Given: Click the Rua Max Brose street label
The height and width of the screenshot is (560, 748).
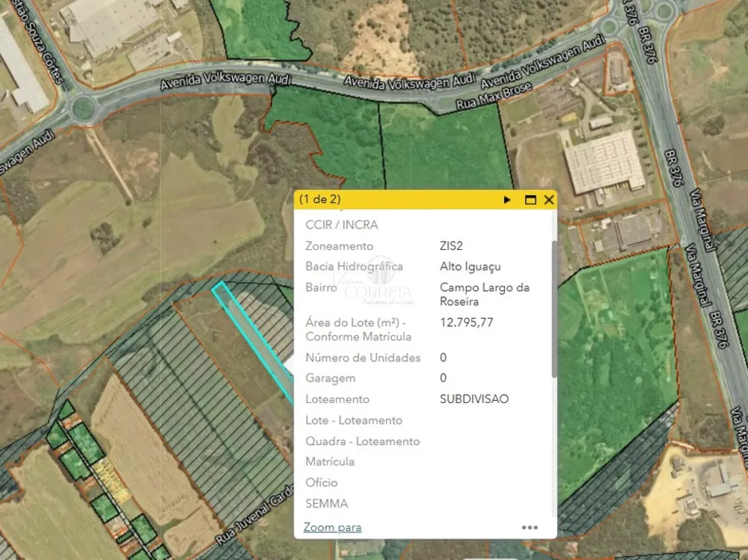Looking at the screenshot, I should pos(494,96).
